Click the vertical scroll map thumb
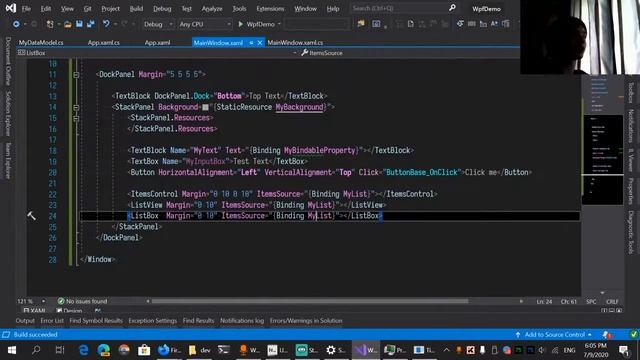 pos(602,159)
